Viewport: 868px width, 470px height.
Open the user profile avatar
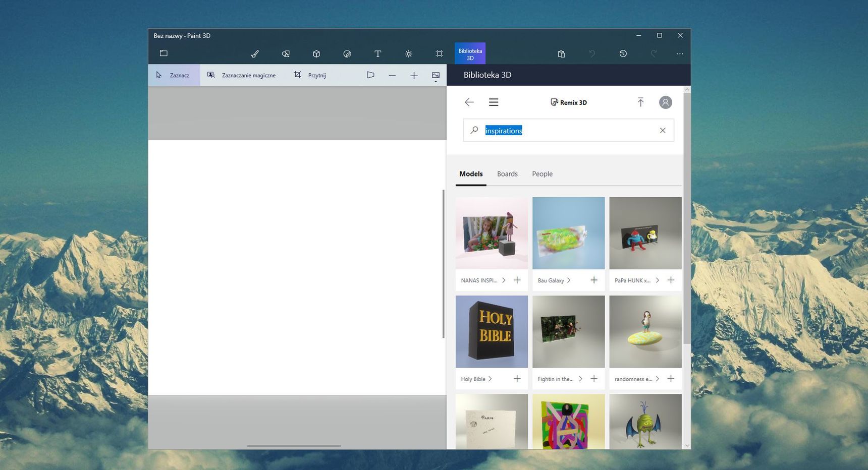[x=666, y=102]
